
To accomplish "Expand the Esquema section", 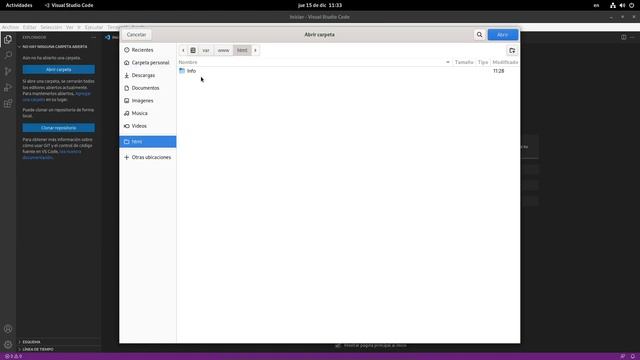I will coord(31,342).
